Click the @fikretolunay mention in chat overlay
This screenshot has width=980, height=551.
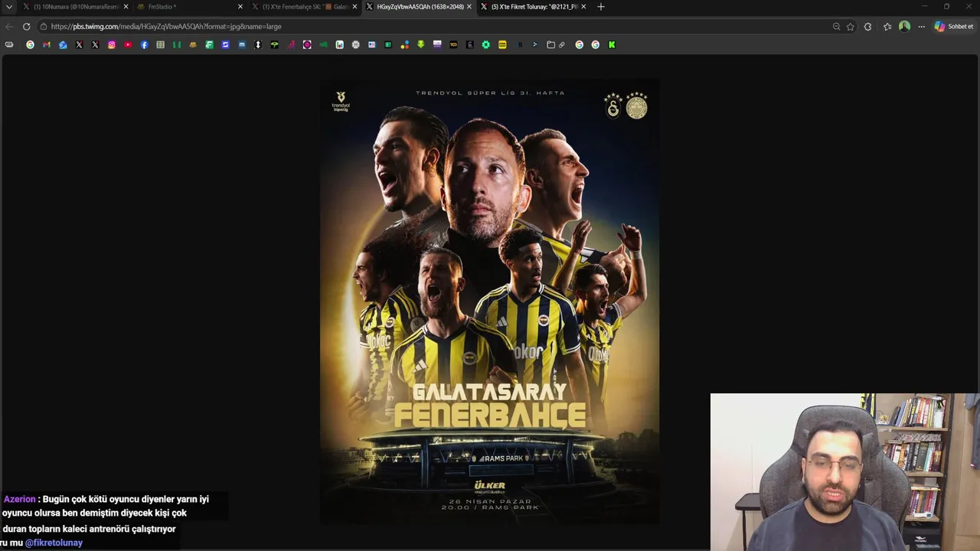pos(54,543)
